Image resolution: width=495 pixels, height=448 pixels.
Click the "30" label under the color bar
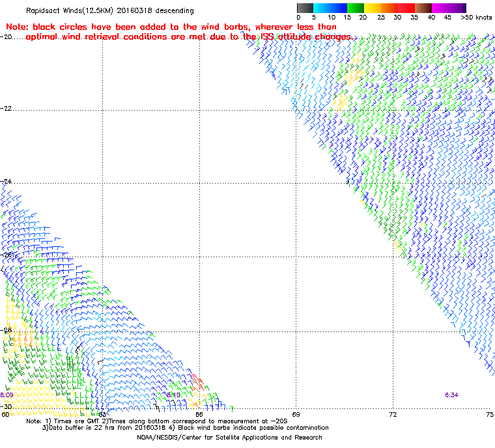point(397,18)
